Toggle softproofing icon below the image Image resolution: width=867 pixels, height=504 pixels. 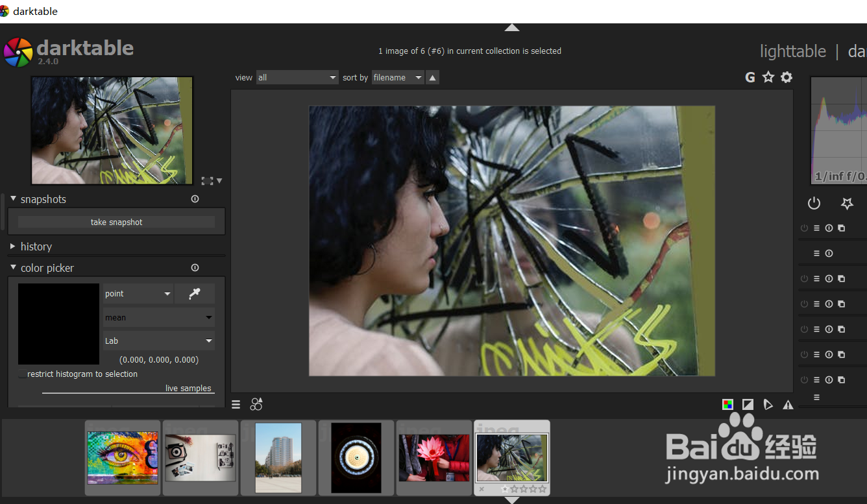tap(768, 405)
